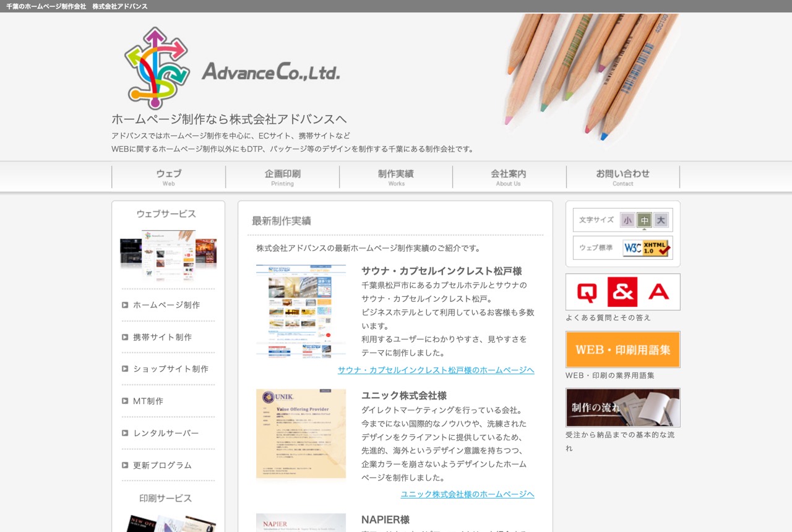Go to レンタルサーバー in sidebar
This screenshot has height=532, width=792.
pos(166,433)
